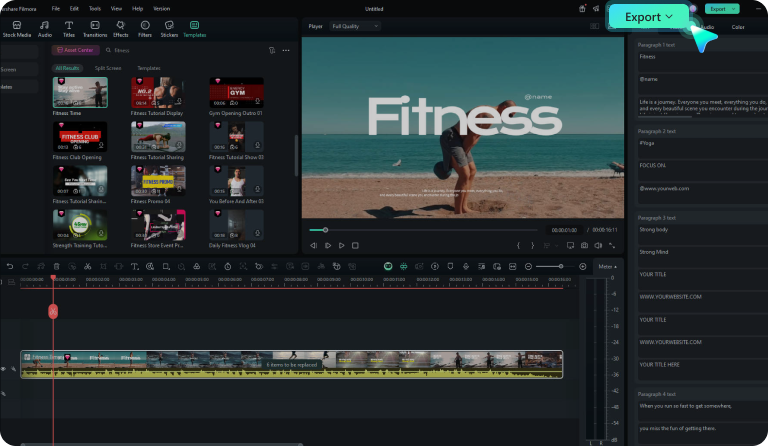Click the preview progress slider handle
The width and height of the screenshot is (768, 446).
click(x=325, y=230)
